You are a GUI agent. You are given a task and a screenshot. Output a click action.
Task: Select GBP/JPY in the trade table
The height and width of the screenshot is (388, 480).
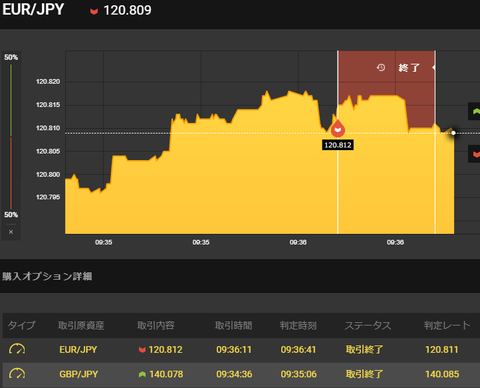(x=79, y=374)
